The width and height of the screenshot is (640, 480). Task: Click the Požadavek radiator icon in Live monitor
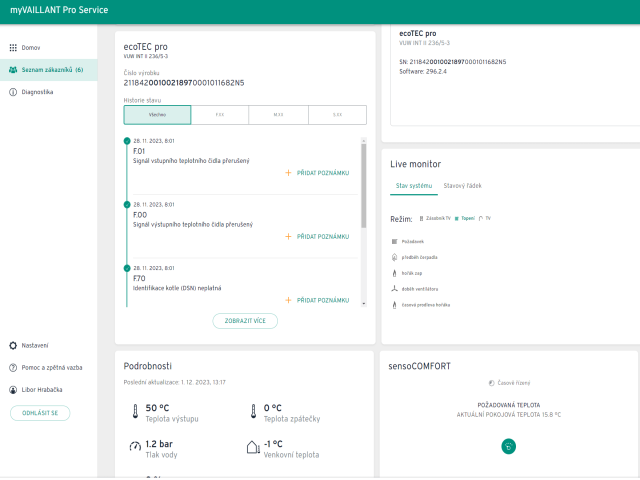click(394, 242)
